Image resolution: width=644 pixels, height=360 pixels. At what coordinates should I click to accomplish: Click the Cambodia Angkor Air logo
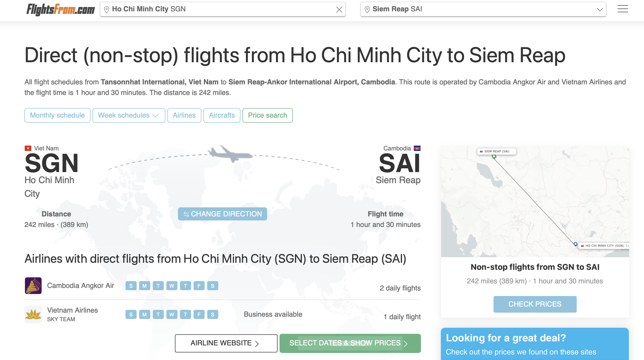(x=33, y=286)
